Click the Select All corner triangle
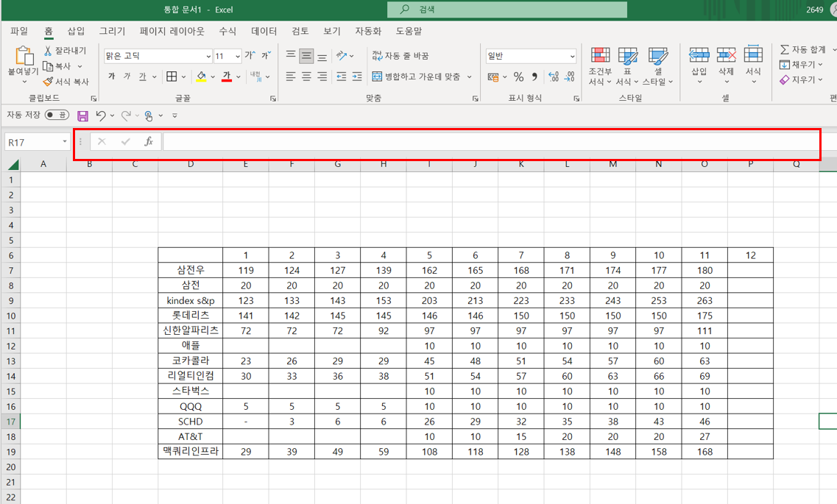The width and height of the screenshot is (837, 504). (x=13, y=164)
